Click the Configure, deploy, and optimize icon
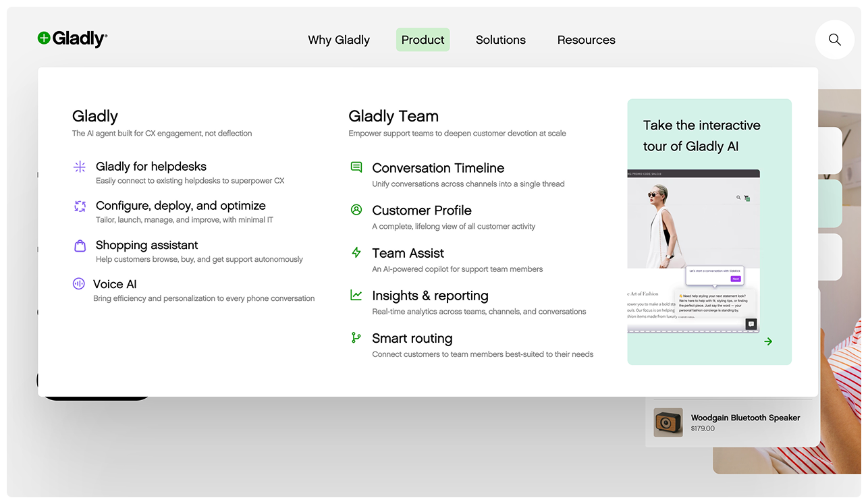Image resolution: width=868 pixels, height=502 pixels. 80,206
